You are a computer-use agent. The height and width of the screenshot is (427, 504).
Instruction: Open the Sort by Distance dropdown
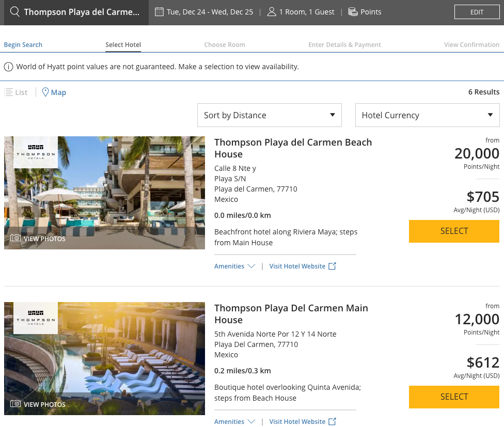(x=269, y=115)
